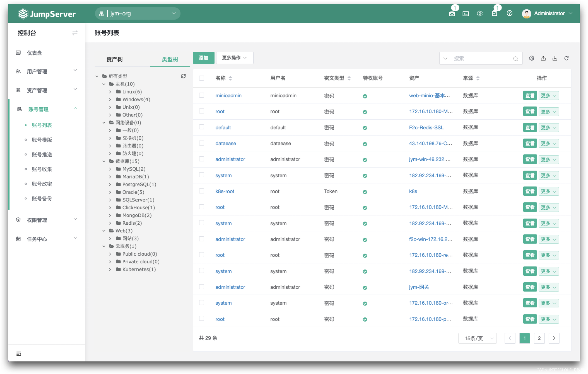This screenshot has height=374, width=588.
Task: Open the search filter options chevron
Action: tap(445, 59)
